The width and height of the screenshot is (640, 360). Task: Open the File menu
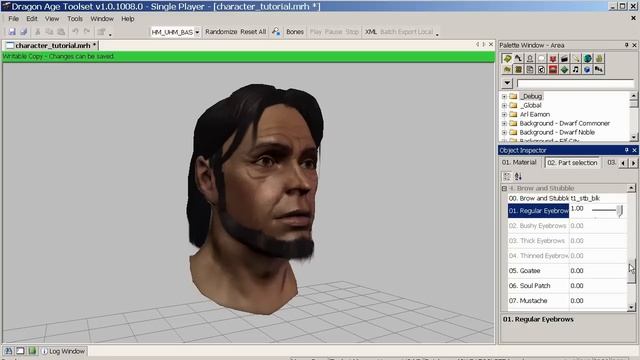pyautogui.click(x=13, y=19)
